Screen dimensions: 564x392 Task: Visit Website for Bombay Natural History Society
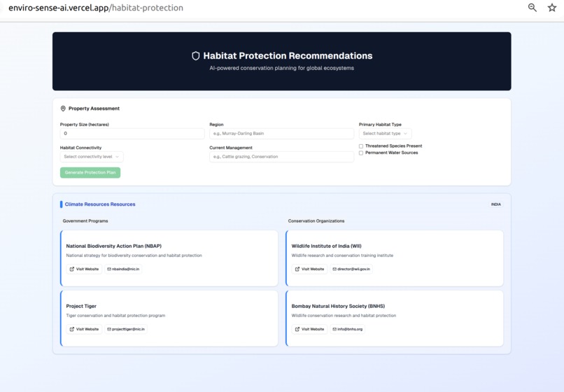click(x=310, y=329)
